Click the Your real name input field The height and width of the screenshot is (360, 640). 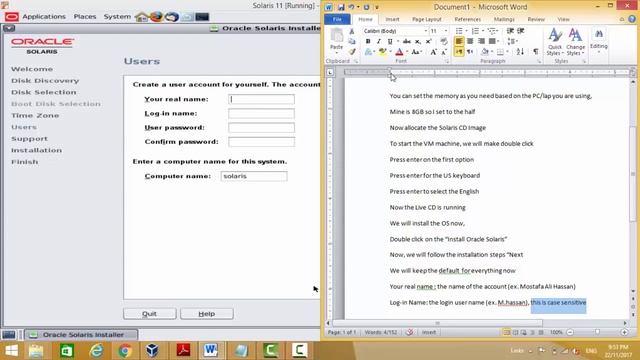pyautogui.click(x=261, y=99)
